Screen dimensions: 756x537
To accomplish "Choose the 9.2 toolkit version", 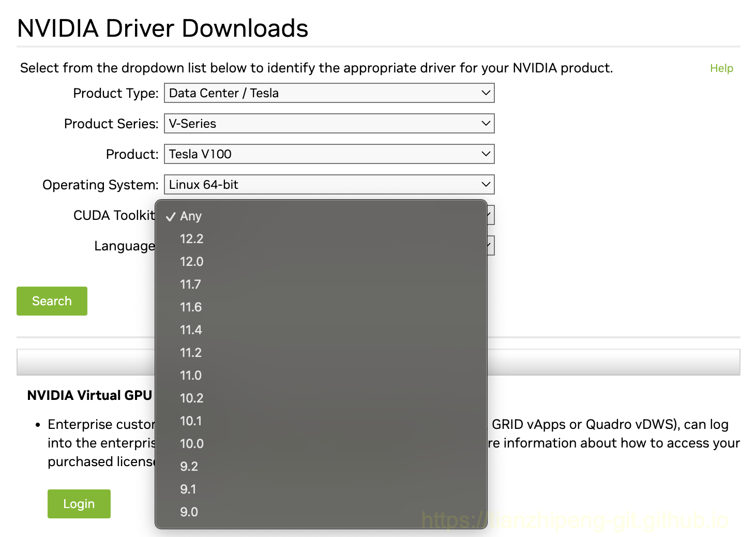I will (x=189, y=467).
